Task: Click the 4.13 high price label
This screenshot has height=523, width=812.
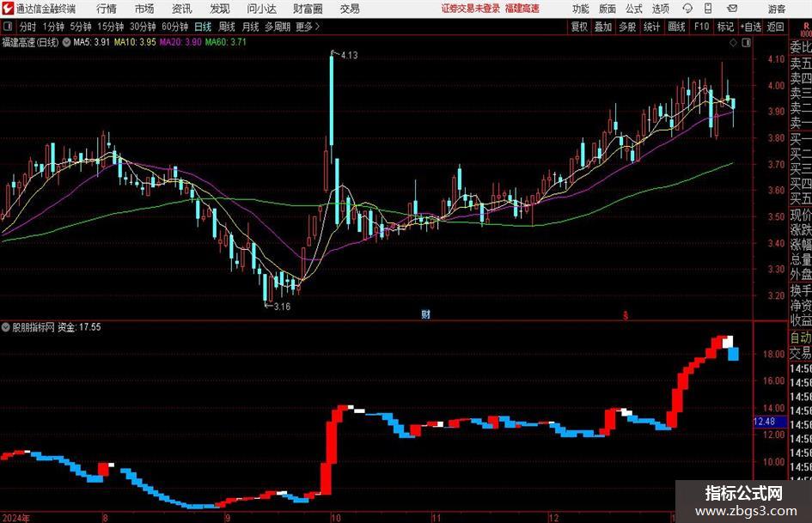Action: tap(349, 56)
